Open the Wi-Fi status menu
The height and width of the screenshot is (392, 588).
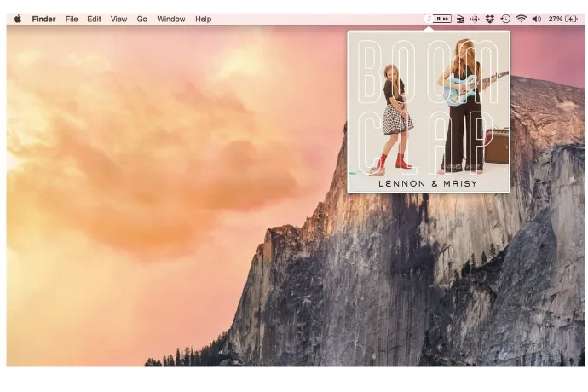click(521, 18)
